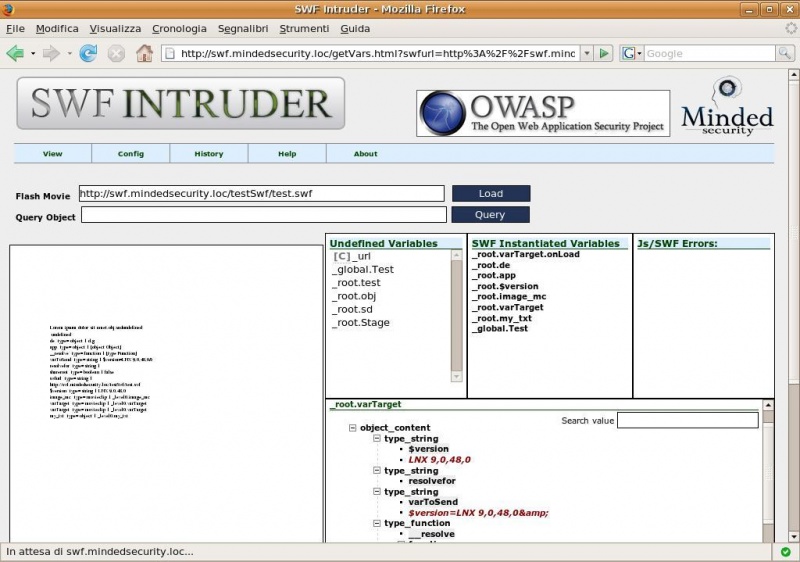Open the Cronologia menu

179,29
